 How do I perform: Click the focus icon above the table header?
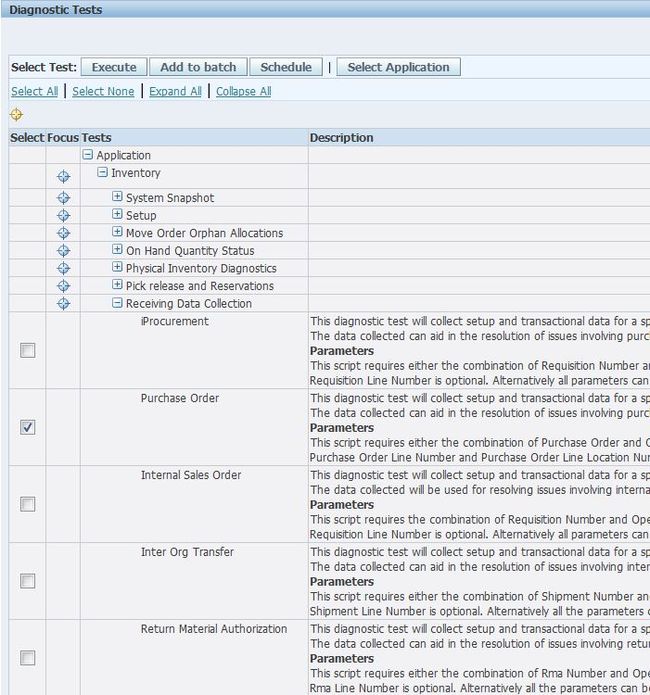click(x=16, y=115)
